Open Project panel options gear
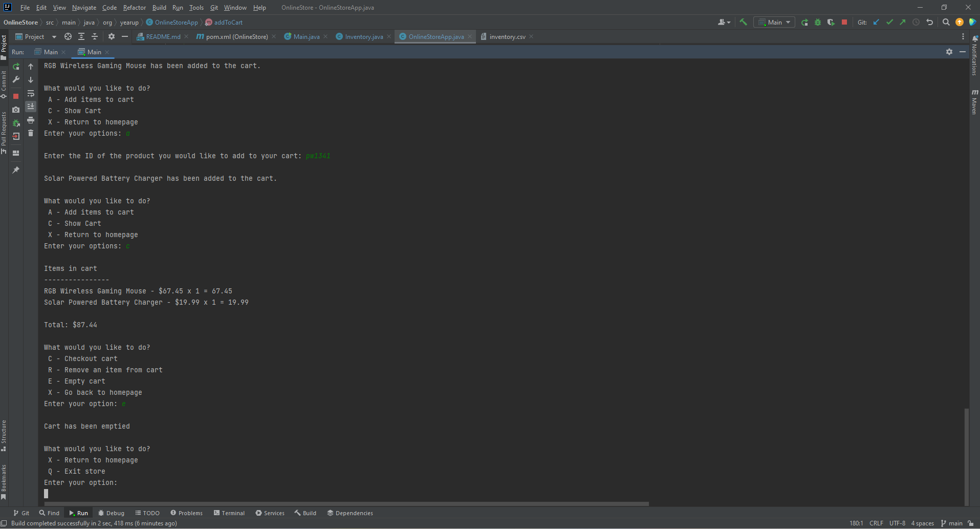The image size is (980, 529). pyautogui.click(x=112, y=37)
